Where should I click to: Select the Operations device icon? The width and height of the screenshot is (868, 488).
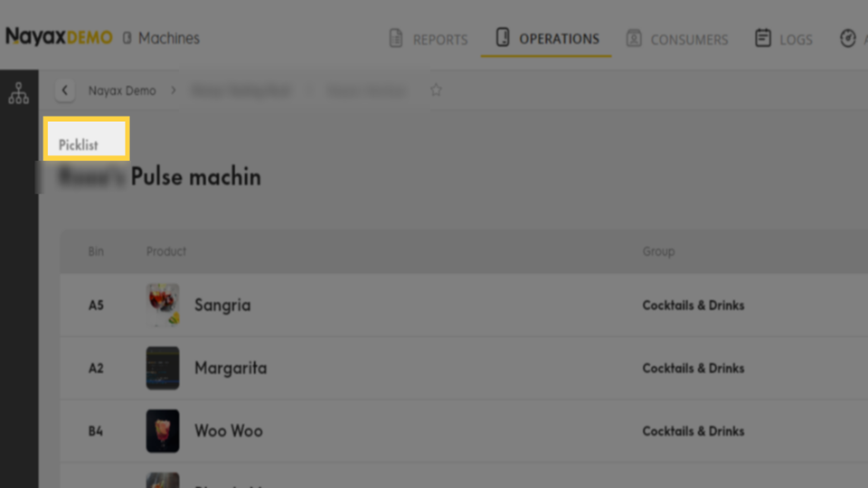tap(502, 37)
